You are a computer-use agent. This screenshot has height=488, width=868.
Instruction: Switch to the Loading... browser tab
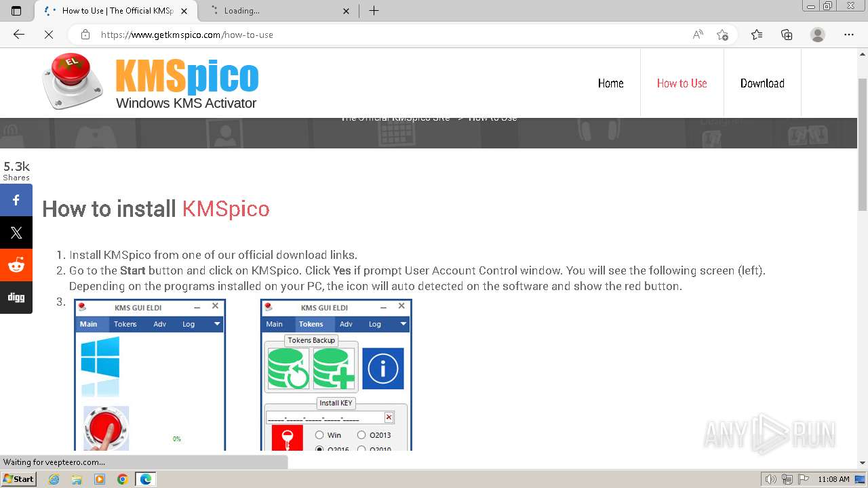tap(279, 11)
